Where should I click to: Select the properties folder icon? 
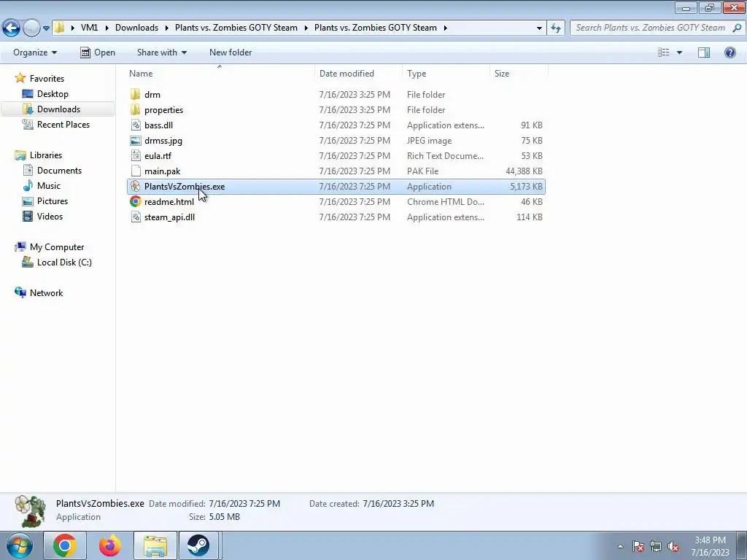pyautogui.click(x=135, y=110)
